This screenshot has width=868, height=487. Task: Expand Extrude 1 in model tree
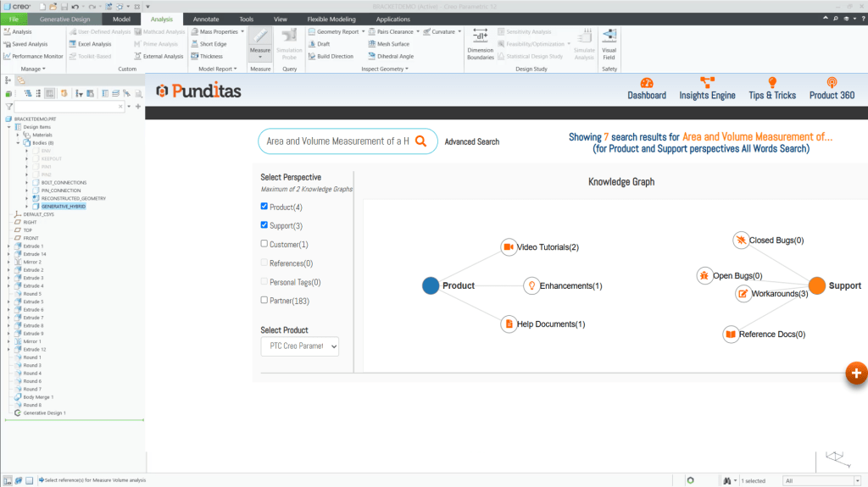coord(8,246)
